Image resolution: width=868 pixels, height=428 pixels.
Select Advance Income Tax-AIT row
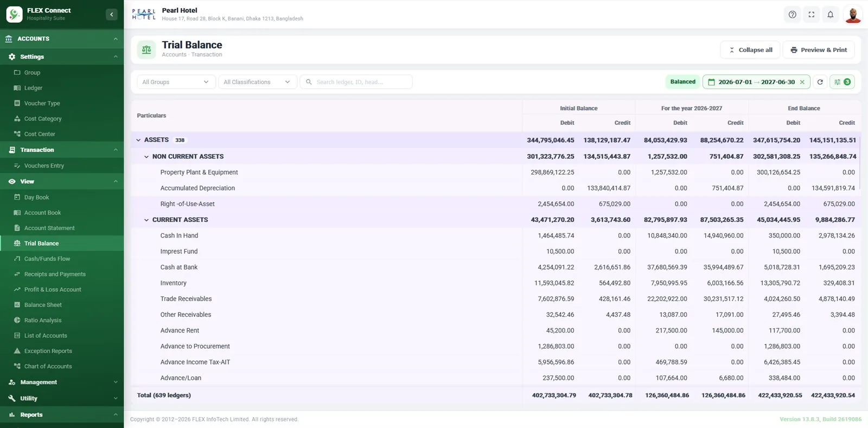coord(496,362)
